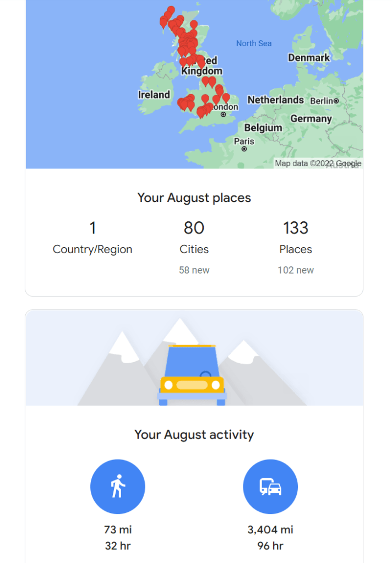Click the '58 new' cities text
The width and height of the screenshot is (392, 563).
194,270
